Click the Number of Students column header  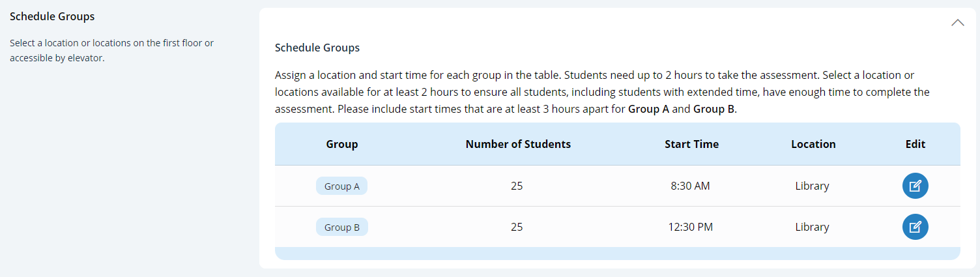pos(518,144)
